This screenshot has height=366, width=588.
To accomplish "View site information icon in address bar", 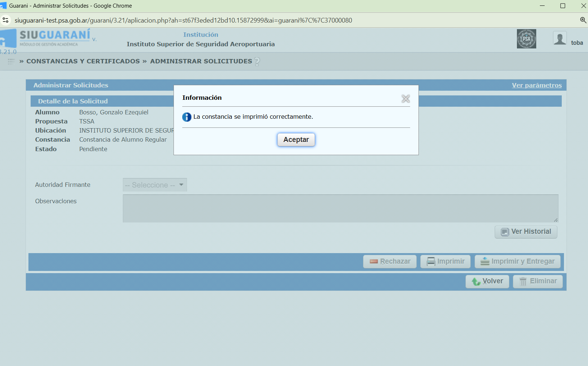I will [x=5, y=20].
